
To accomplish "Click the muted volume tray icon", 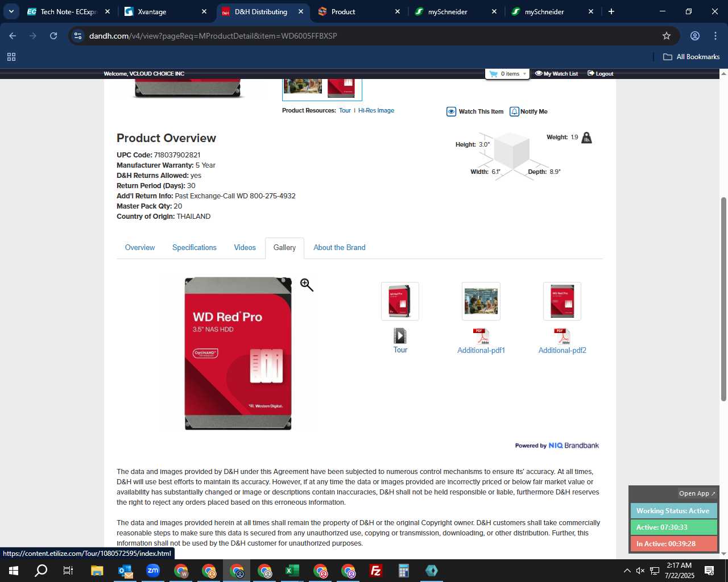I will click(x=640, y=571).
